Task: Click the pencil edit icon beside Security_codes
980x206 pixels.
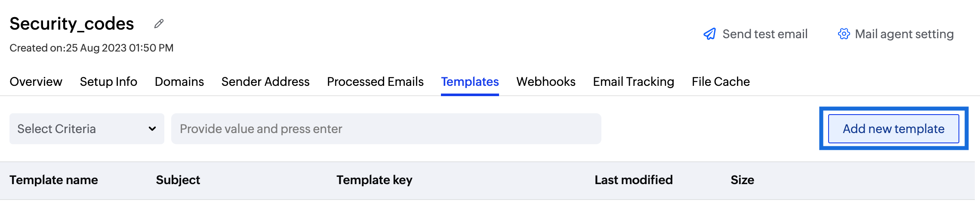Action: [x=159, y=24]
